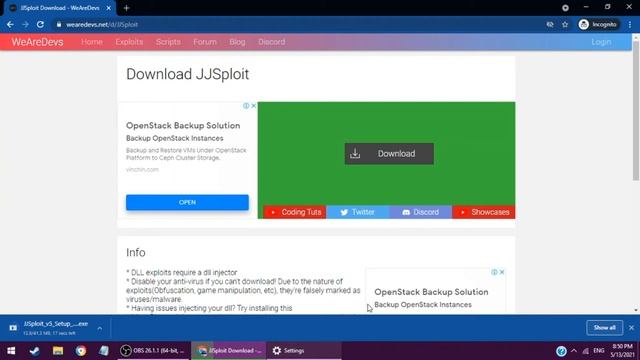Close the downloads bar

(631, 328)
